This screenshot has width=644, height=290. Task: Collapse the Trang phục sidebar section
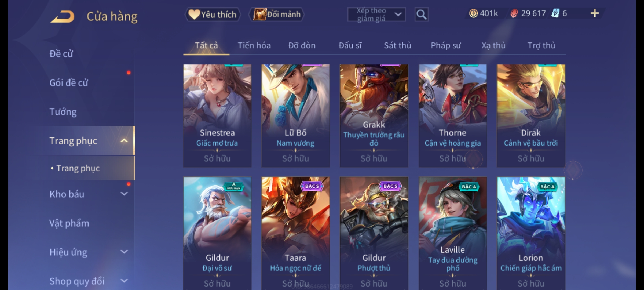[124, 141]
